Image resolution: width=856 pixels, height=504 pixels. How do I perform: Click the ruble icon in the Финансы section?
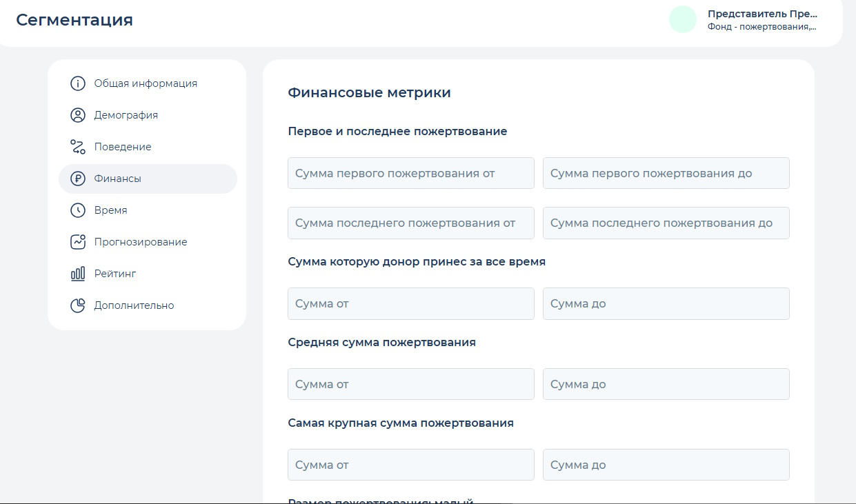[x=77, y=178]
